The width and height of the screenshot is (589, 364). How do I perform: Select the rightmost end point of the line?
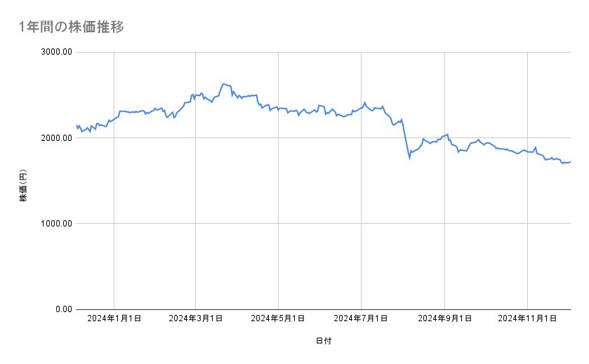coord(570,162)
